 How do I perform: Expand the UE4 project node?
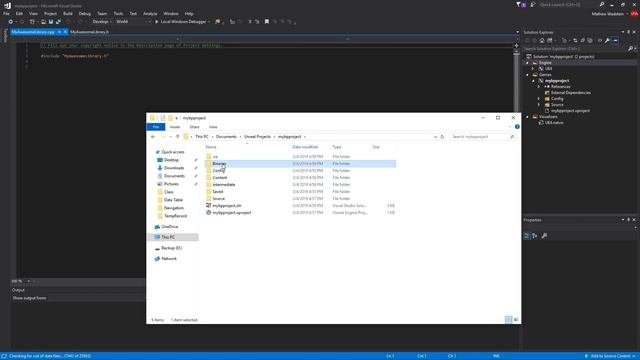(x=533, y=69)
